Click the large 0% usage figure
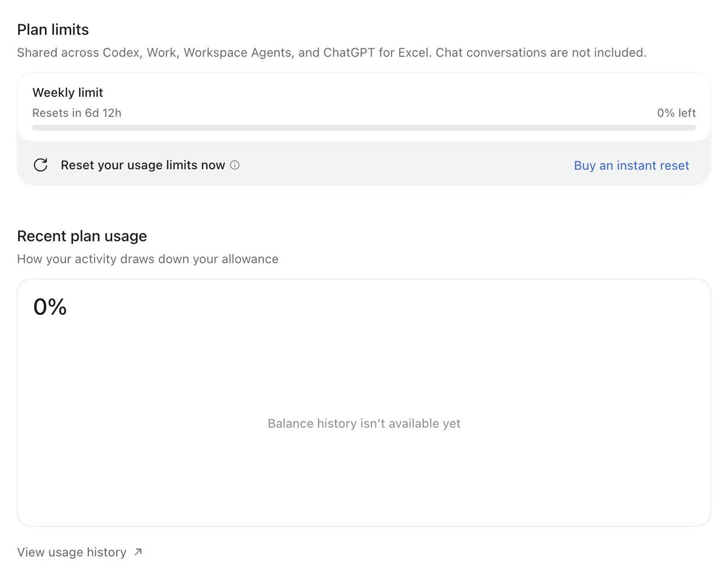 click(x=50, y=307)
